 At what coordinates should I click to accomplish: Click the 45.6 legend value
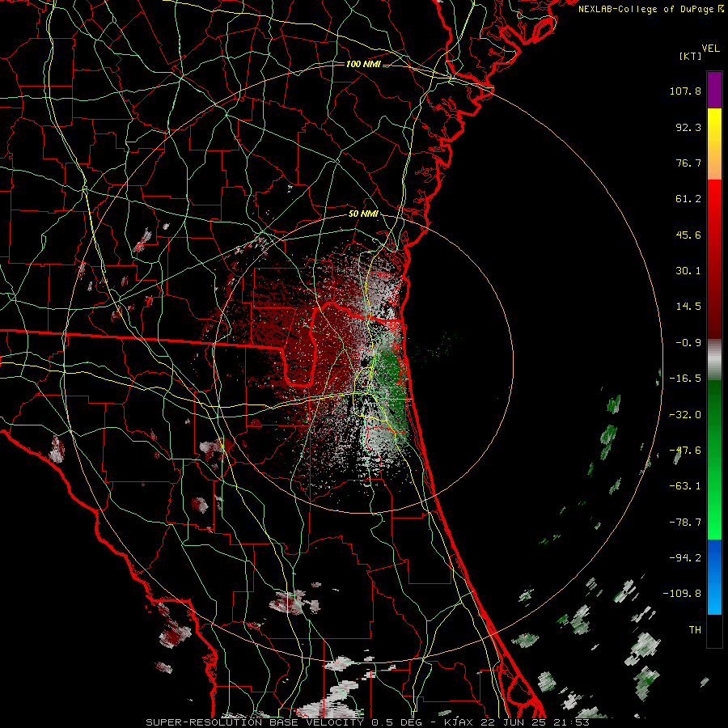(x=688, y=235)
